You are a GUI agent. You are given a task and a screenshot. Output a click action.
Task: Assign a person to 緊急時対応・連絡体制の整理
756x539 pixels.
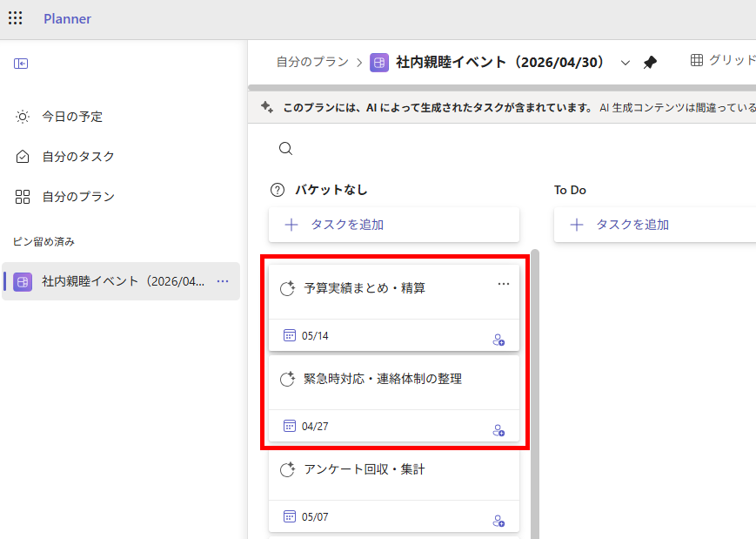click(x=498, y=430)
